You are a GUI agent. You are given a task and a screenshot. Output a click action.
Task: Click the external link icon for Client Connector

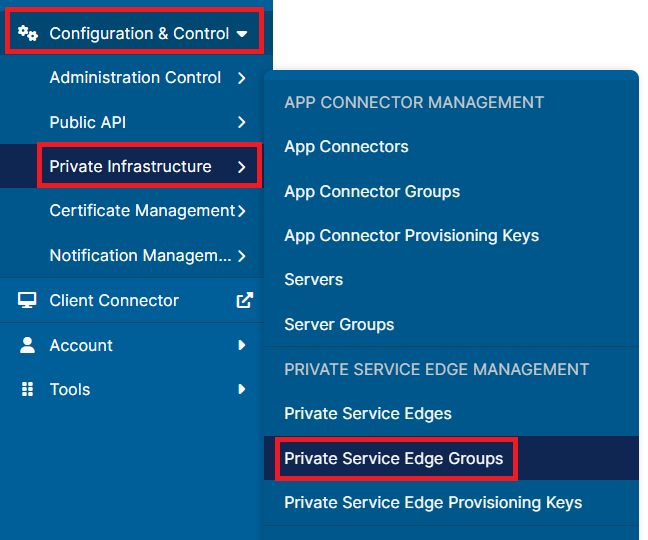(244, 300)
